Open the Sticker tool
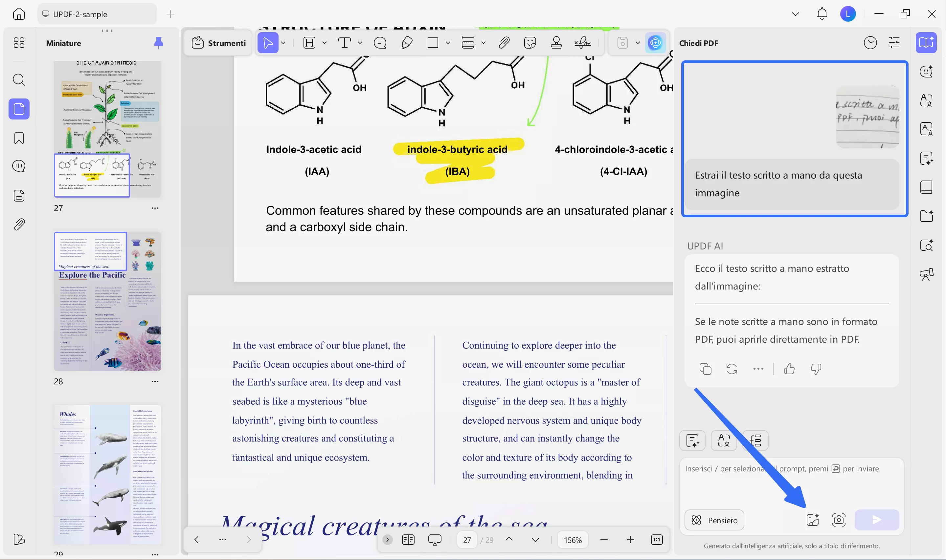Image resolution: width=946 pixels, height=560 pixels. tap(531, 43)
